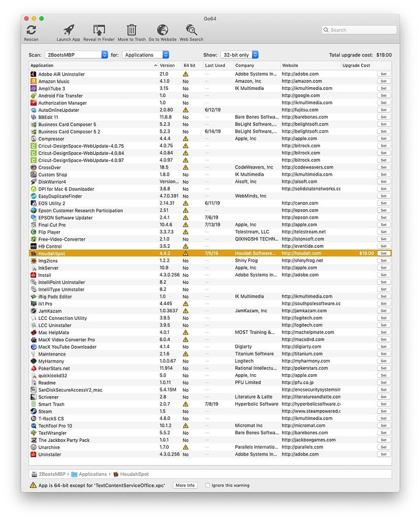Click the Rescan toolbar icon

pyautogui.click(x=31, y=30)
